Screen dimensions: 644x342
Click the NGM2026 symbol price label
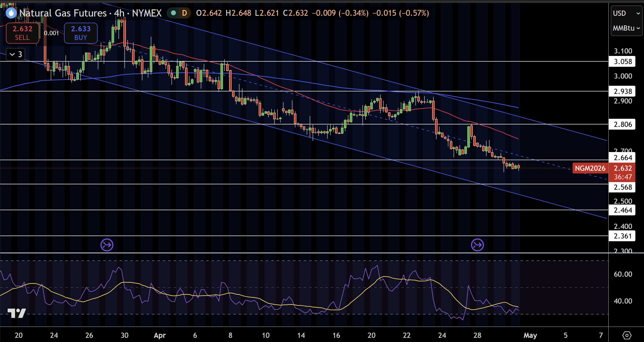click(590, 168)
